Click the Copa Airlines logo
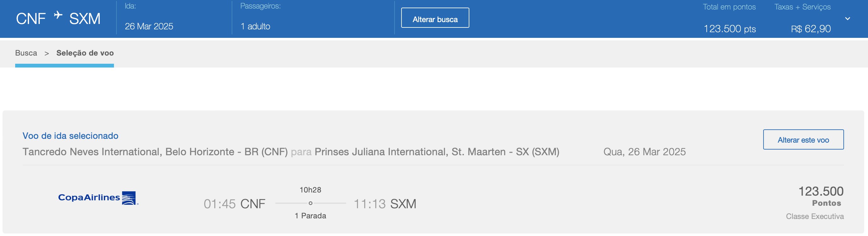The height and width of the screenshot is (236, 868). (x=98, y=198)
